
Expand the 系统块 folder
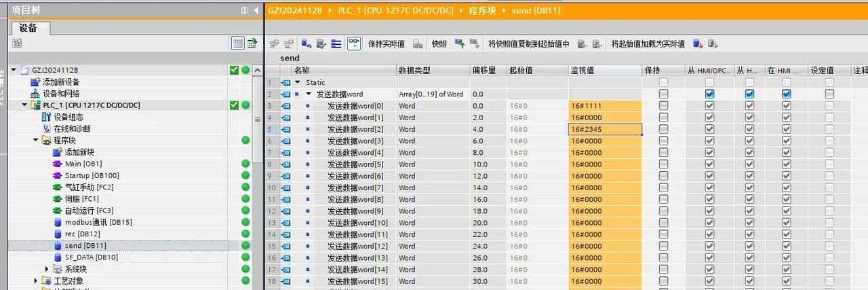(47, 269)
